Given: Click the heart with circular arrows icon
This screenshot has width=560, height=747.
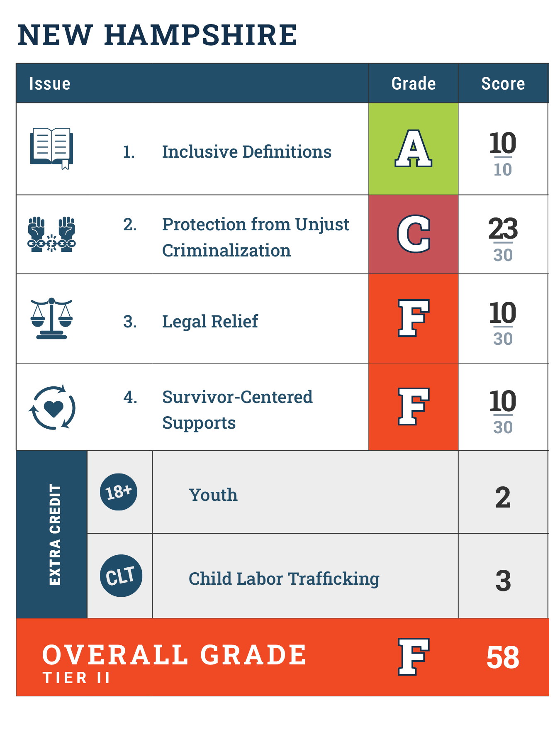Looking at the screenshot, I should click(x=52, y=408).
